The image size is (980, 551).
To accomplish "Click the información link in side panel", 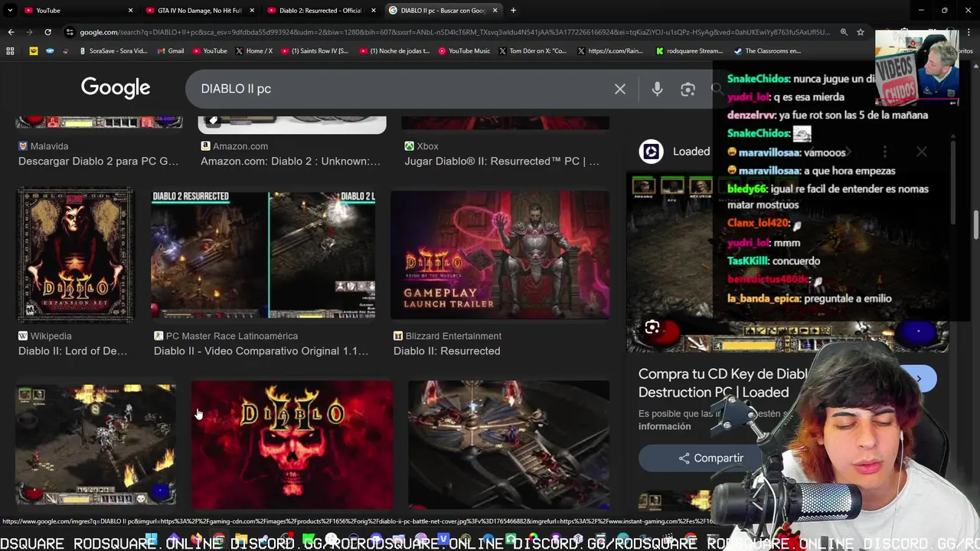I will pyautogui.click(x=665, y=426).
